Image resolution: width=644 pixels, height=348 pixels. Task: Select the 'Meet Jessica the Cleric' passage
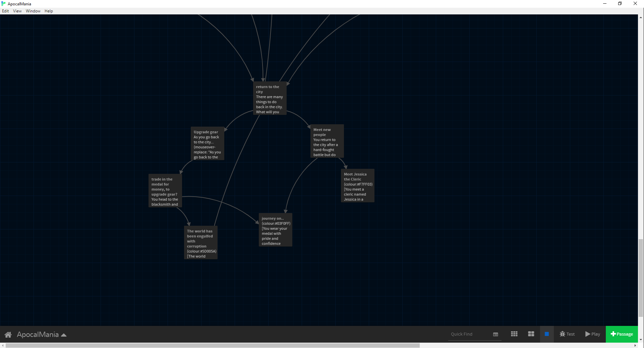357,185
